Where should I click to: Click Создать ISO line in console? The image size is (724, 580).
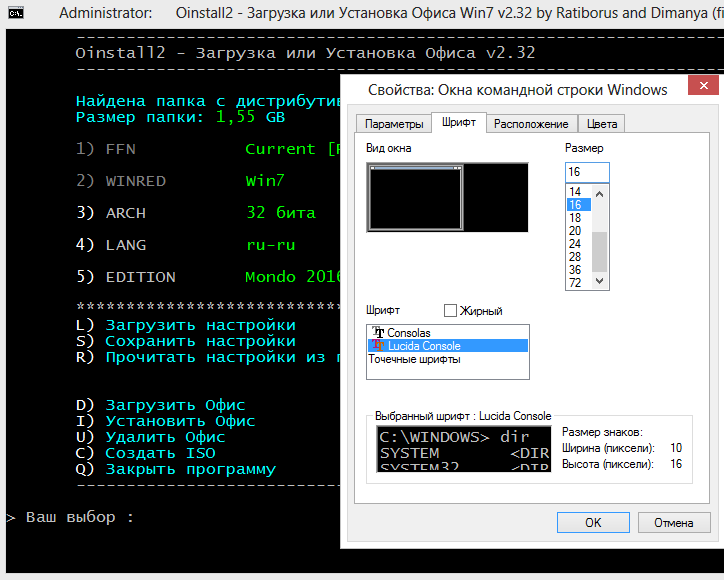145,453
